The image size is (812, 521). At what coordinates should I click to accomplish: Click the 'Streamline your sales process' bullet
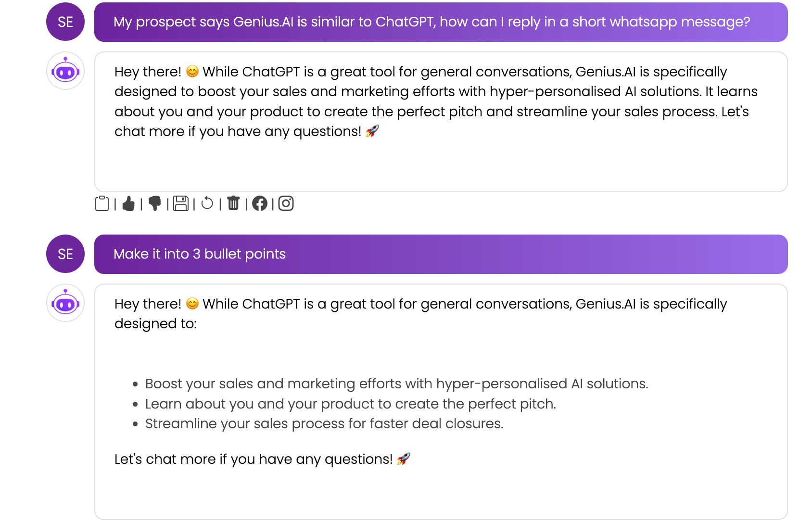pyautogui.click(x=324, y=423)
